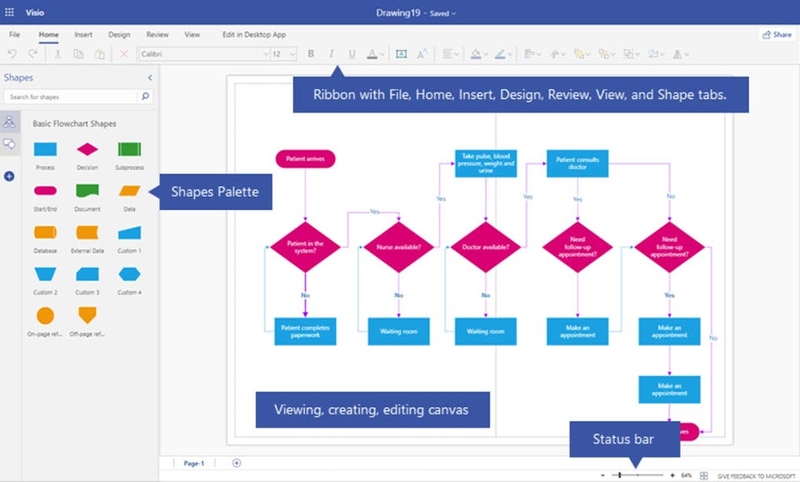The height and width of the screenshot is (482, 800).
Task: Click Edit in Desktop App
Action: tap(254, 35)
